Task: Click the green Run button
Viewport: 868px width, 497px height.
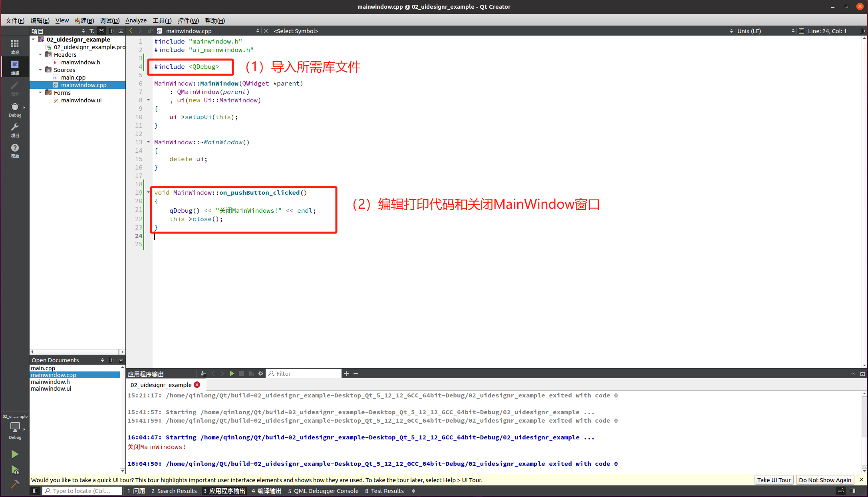Action: pos(15,454)
